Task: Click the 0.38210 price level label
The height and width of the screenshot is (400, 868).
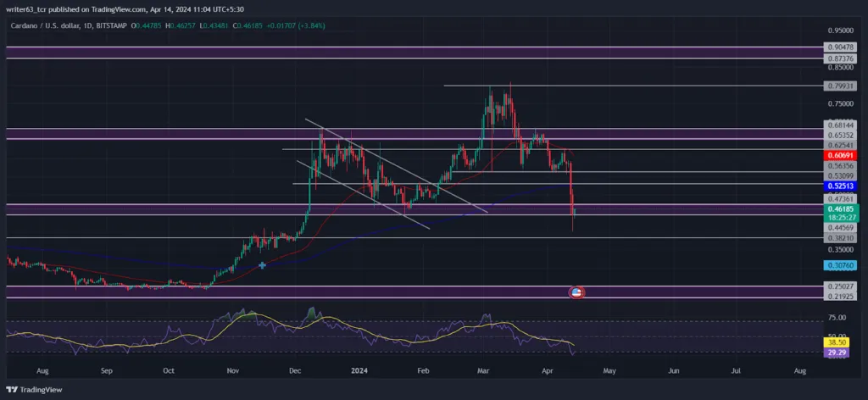Action: click(x=841, y=238)
